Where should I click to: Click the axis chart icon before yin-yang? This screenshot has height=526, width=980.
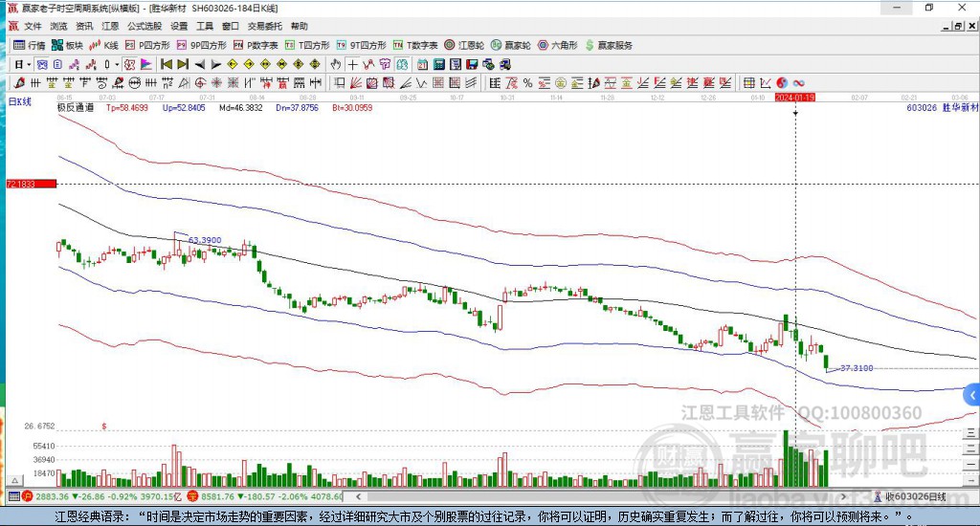pyautogui.click(x=765, y=82)
